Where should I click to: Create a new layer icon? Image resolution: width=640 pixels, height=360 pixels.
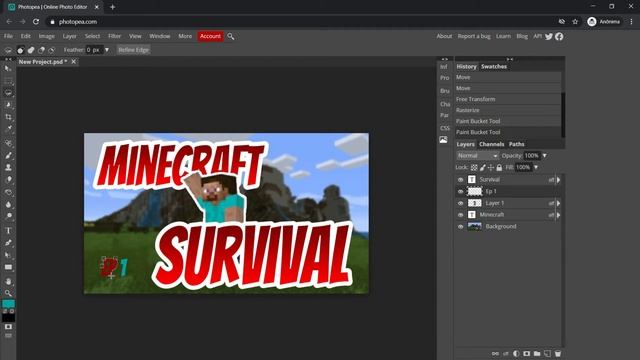pos(547,353)
